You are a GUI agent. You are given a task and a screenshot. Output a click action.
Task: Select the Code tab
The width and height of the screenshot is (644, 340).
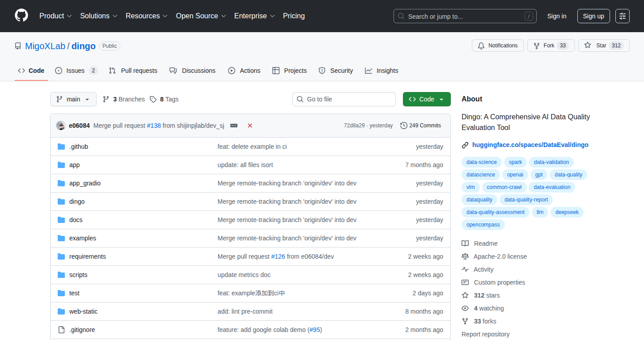click(x=31, y=71)
